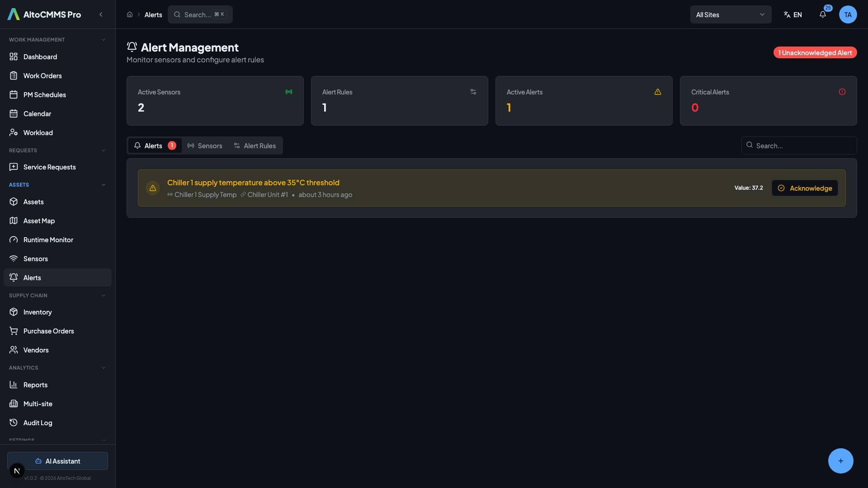Open the All Sites dropdown

click(x=730, y=14)
